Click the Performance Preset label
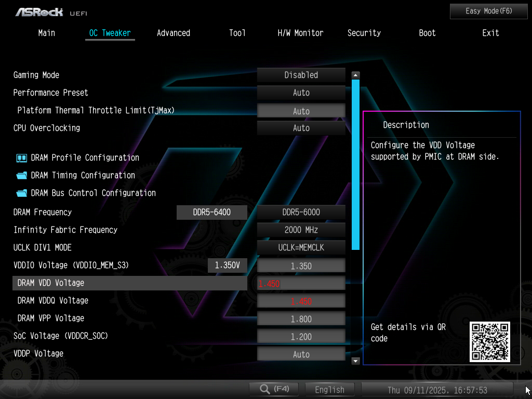532x399 pixels. 50,92
